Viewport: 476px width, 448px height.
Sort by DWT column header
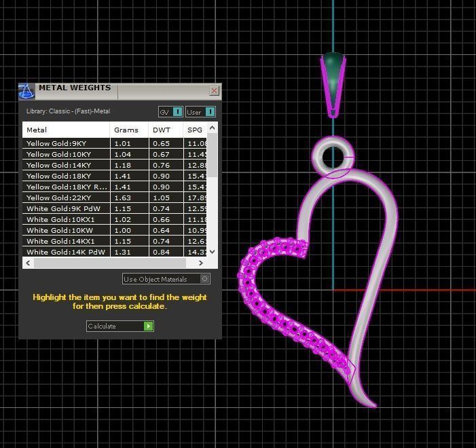[x=166, y=130]
